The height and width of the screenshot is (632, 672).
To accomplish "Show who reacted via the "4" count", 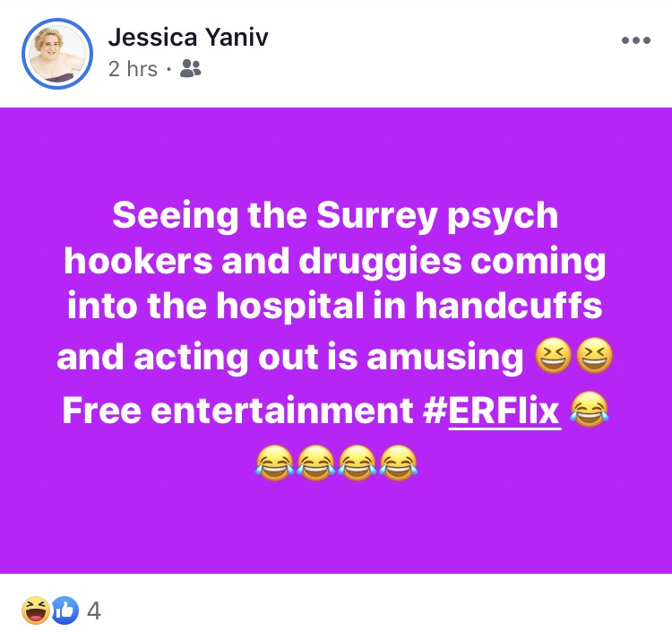I will [x=94, y=610].
